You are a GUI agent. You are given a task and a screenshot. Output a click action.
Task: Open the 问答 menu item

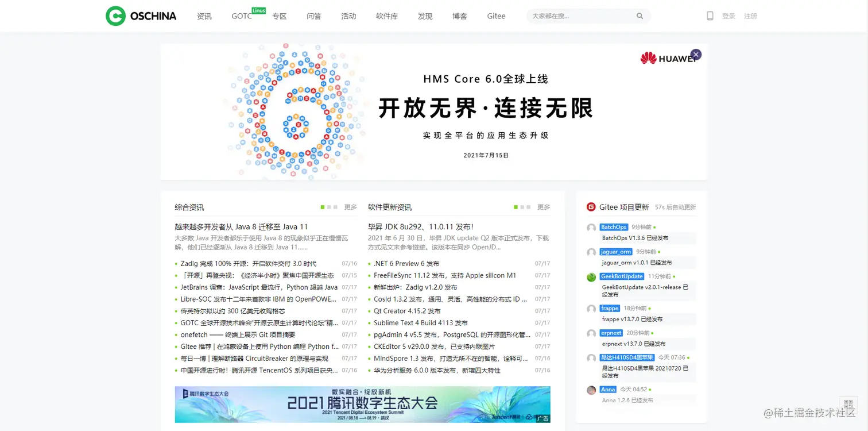(314, 16)
